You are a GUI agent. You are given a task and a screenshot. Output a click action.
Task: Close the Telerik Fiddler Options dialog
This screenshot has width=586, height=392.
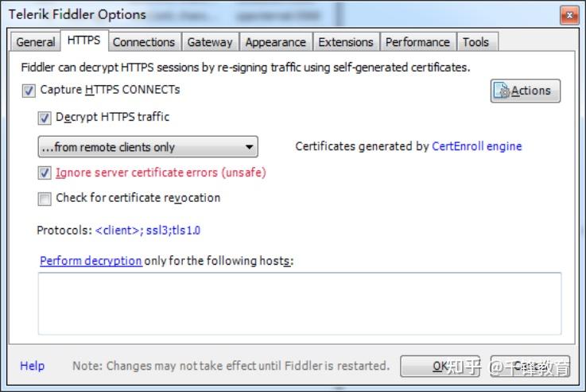569,15
